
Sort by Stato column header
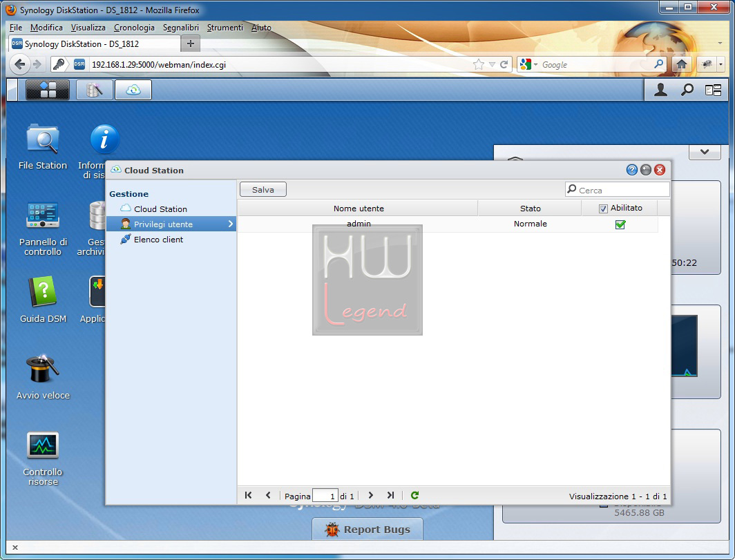(x=530, y=209)
